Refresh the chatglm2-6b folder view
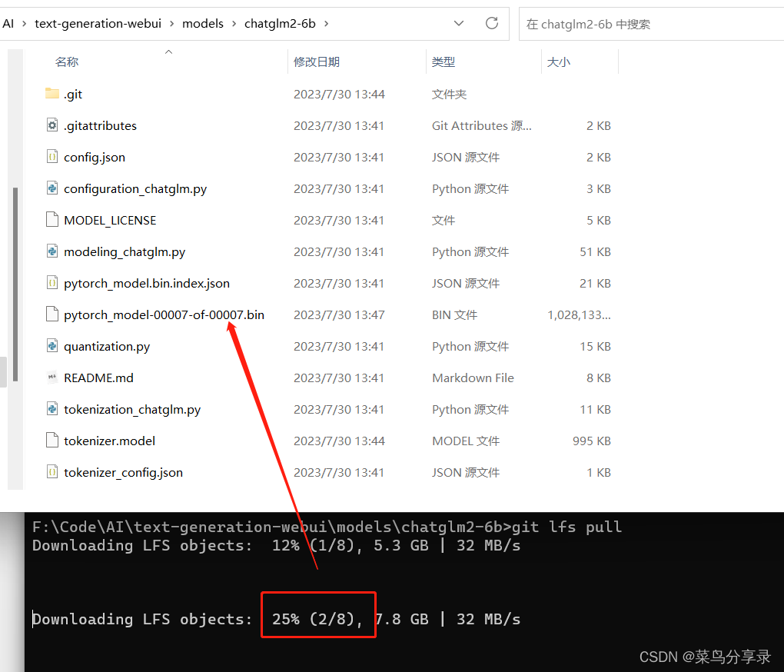Screen dimensions: 784x672 [x=492, y=23]
